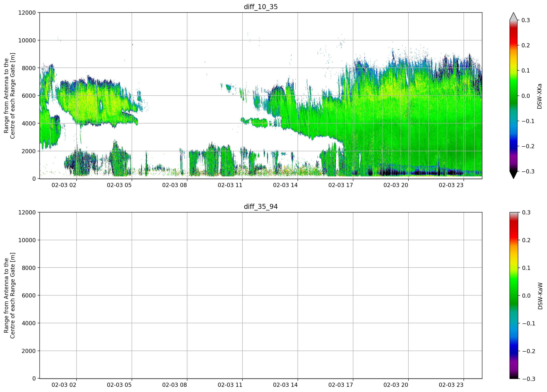Click the 0.0 tick on DSW-KaW colorbar

click(x=526, y=295)
